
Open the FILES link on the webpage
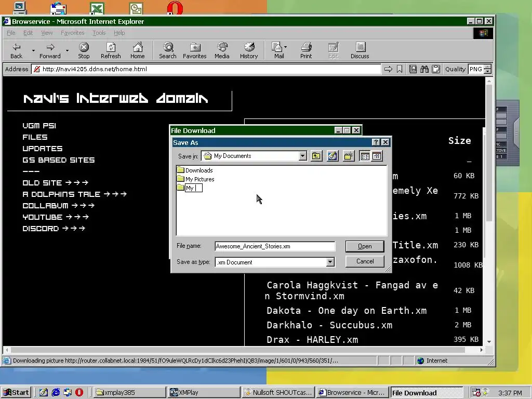click(35, 137)
